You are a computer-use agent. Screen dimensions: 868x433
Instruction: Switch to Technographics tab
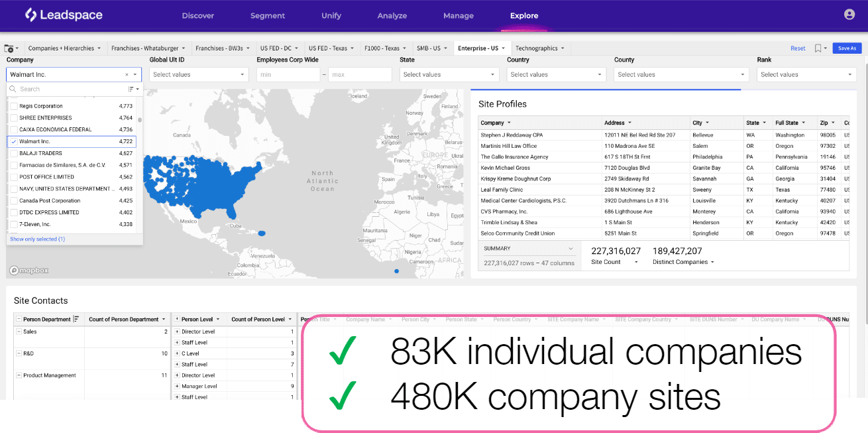coord(540,48)
